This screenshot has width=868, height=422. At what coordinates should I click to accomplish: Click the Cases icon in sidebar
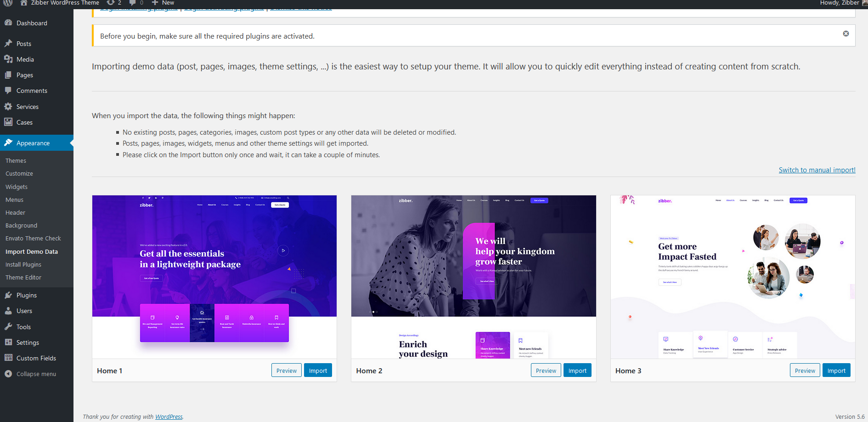coord(8,122)
